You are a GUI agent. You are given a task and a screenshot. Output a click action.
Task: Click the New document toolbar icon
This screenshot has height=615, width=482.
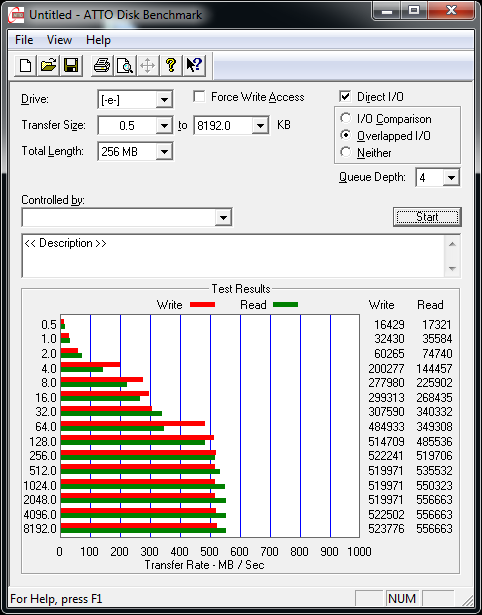(26, 65)
